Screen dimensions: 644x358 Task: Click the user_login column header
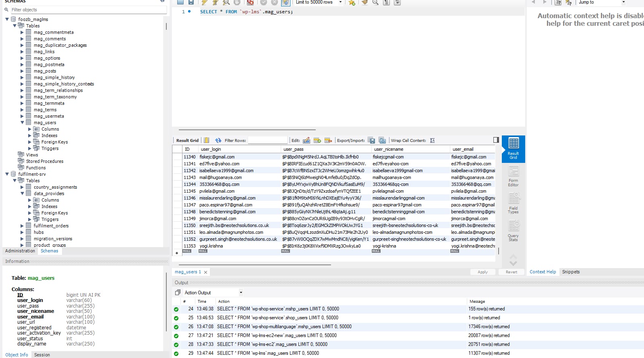(x=239, y=149)
